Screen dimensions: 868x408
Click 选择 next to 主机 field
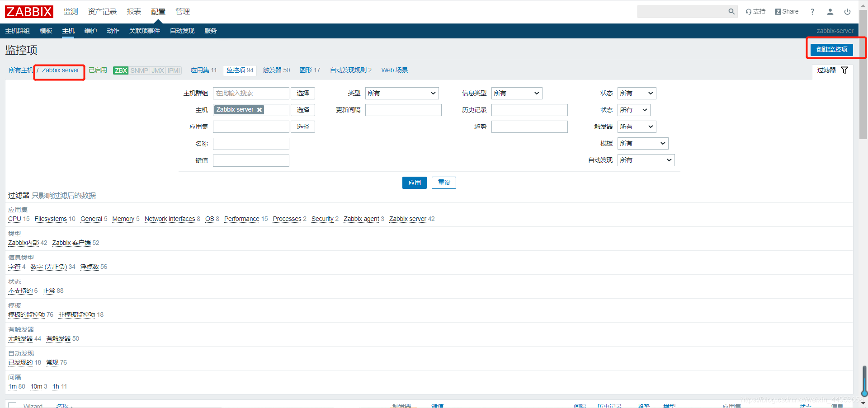(x=303, y=110)
